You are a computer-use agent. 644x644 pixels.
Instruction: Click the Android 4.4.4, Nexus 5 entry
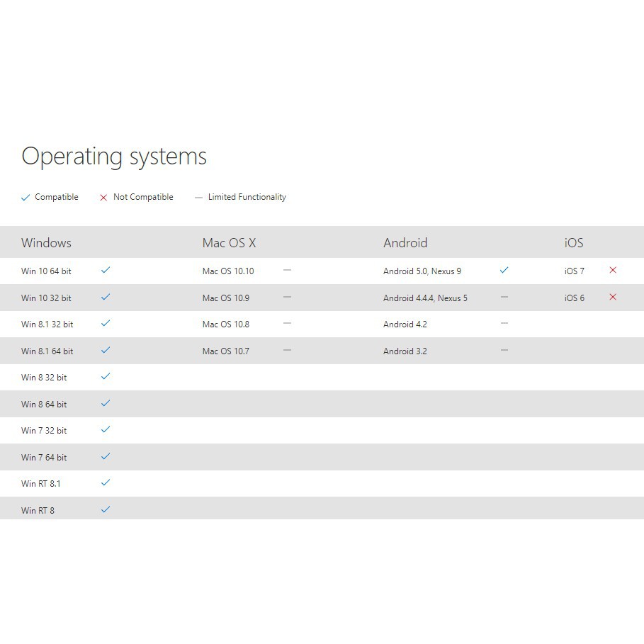coord(425,298)
